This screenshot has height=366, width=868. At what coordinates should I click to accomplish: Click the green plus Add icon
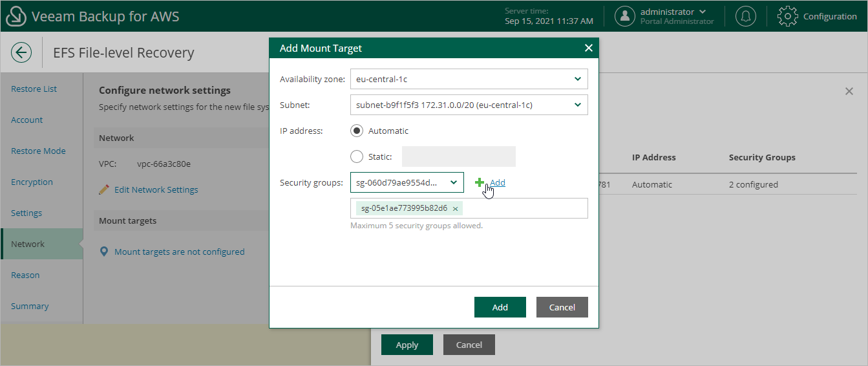[x=480, y=183]
